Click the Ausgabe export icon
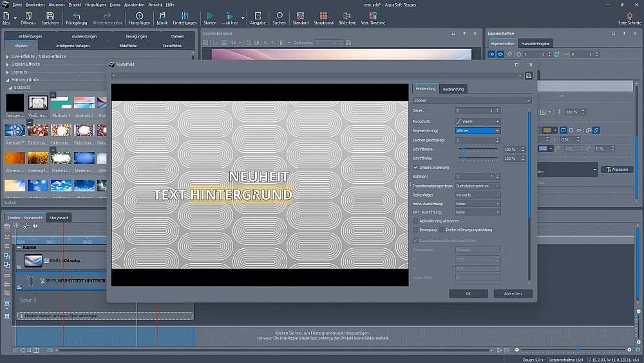 pos(258,15)
